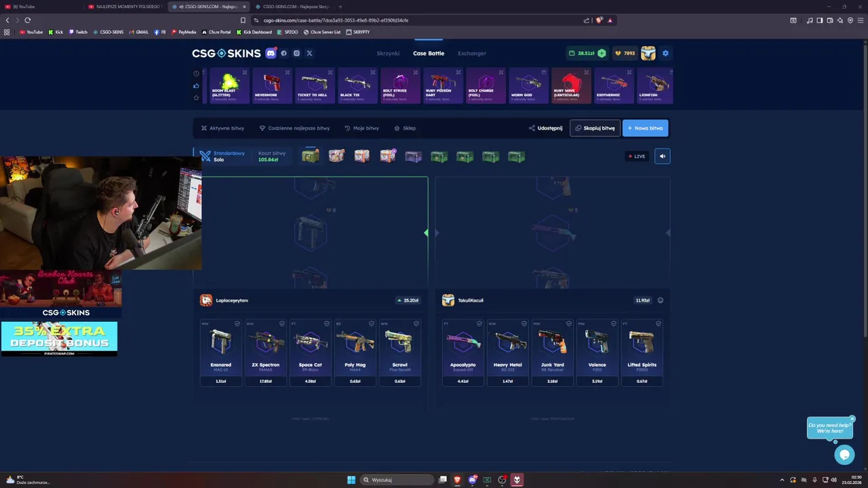Open TakuliKaculi player avatar
Viewport: 868px width, 488px height.
[x=448, y=300]
